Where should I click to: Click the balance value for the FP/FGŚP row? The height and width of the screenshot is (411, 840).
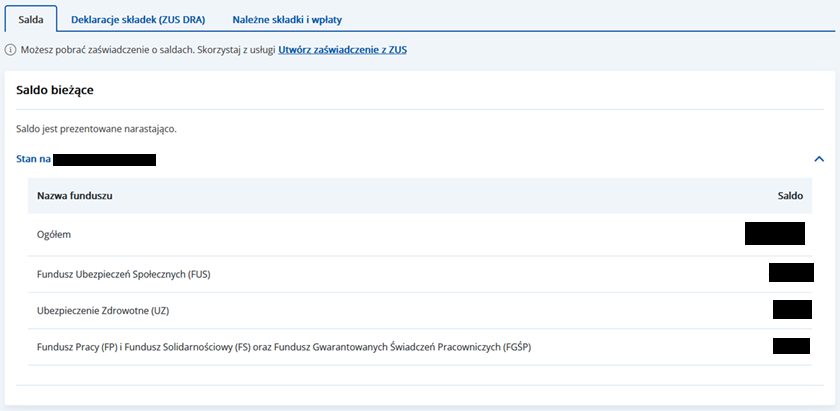(790, 346)
